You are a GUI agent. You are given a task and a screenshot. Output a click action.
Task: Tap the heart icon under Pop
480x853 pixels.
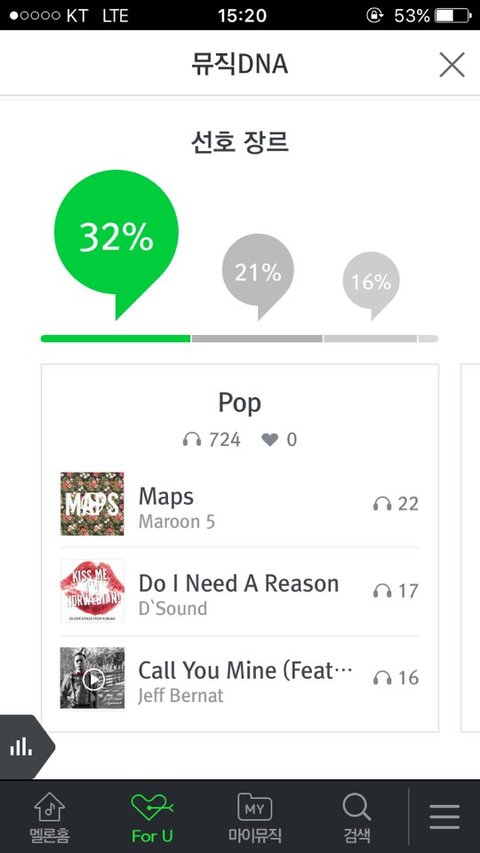click(x=269, y=440)
